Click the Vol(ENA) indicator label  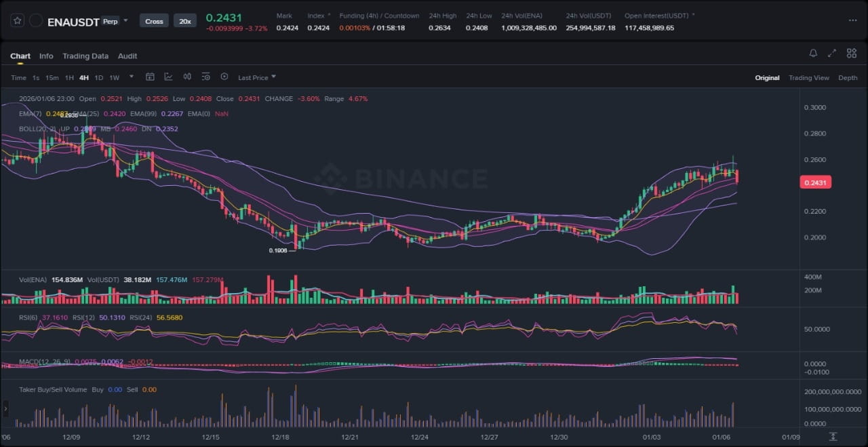pyautogui.click(x=33, y=279)
